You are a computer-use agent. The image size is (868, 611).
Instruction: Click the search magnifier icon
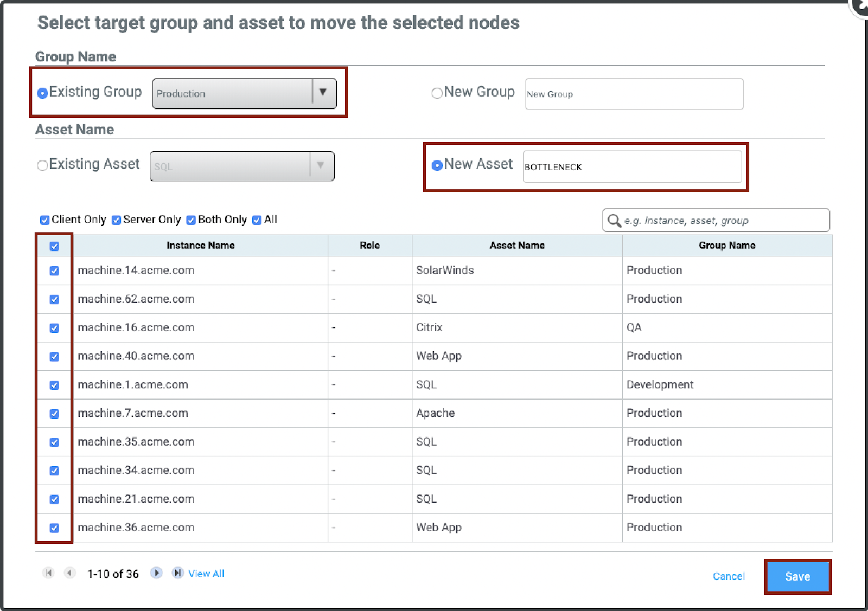coord(614,221)
